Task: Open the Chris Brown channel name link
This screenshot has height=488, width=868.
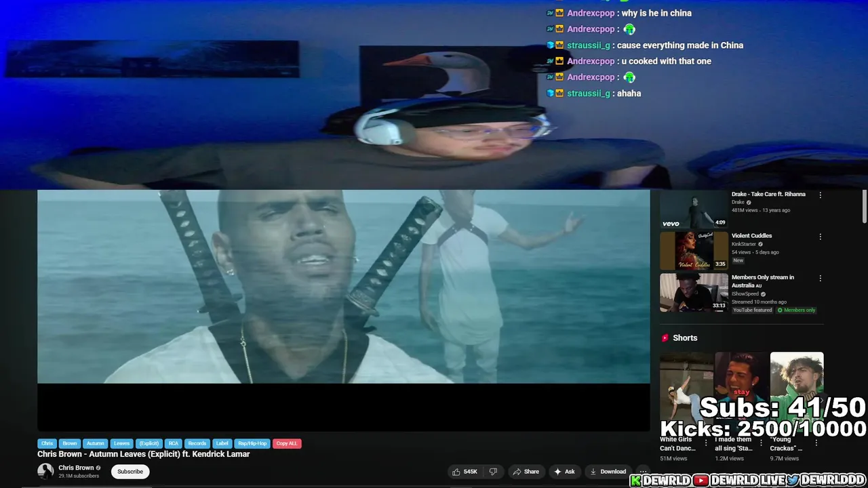Action: 76,468
